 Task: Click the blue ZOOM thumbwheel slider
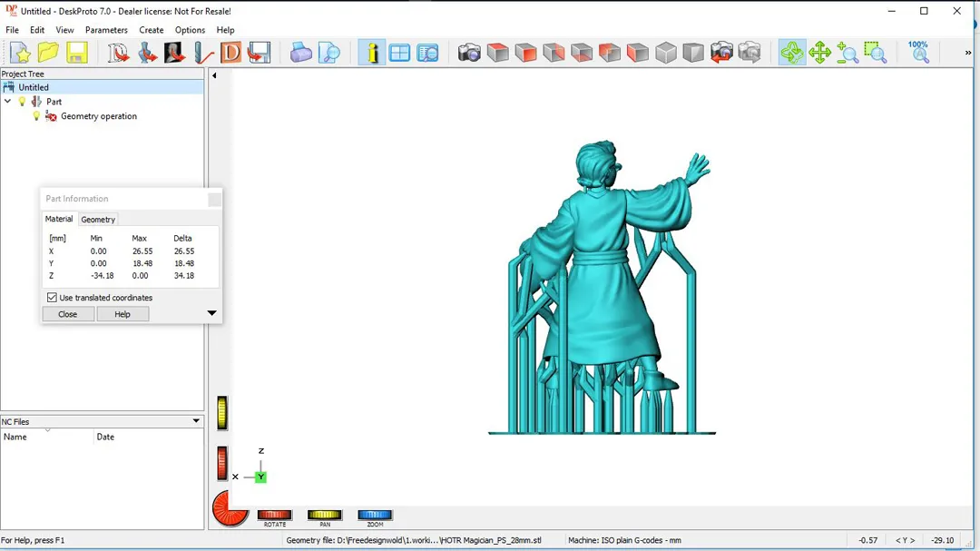click(x=375, y=516)
